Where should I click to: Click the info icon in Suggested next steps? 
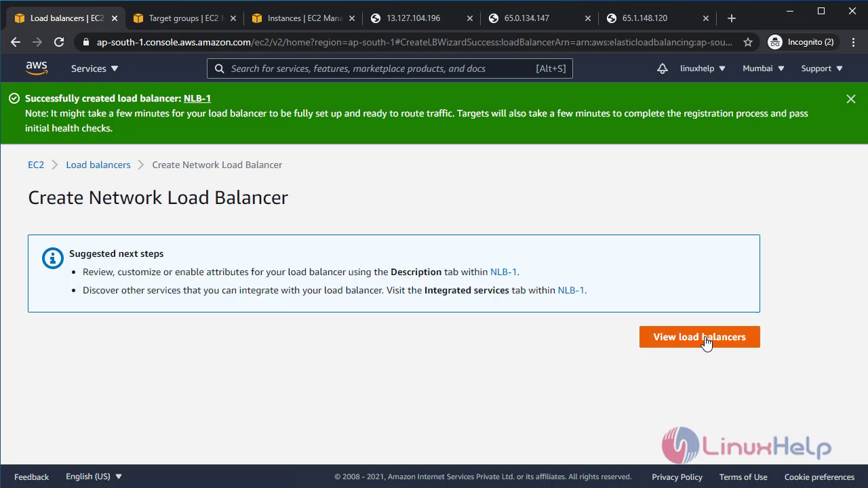point(52,258)
